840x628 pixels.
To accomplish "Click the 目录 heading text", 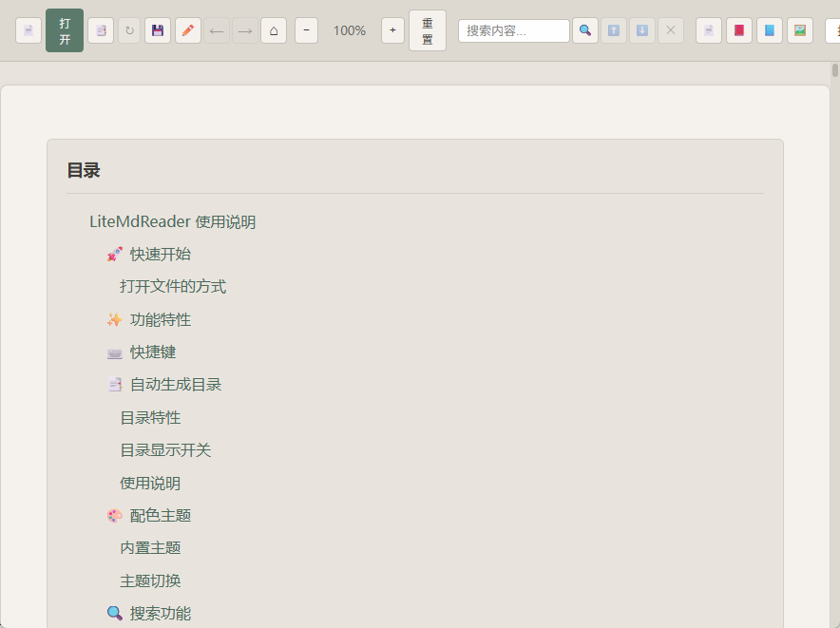I will pyautogui.click(x=84, y=170).
